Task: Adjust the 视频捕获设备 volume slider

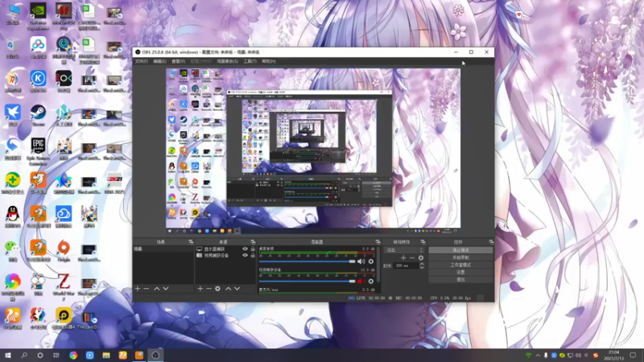Action: click(308, 281)
